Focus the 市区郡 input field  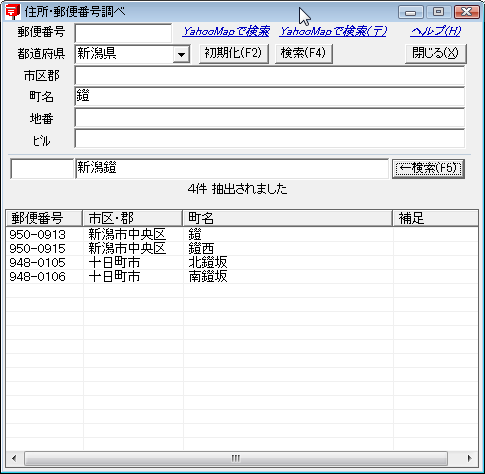click(x=269, y=76)
